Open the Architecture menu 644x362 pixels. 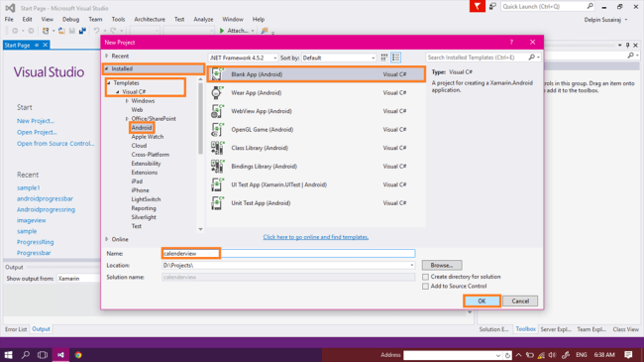coord(150,19)
